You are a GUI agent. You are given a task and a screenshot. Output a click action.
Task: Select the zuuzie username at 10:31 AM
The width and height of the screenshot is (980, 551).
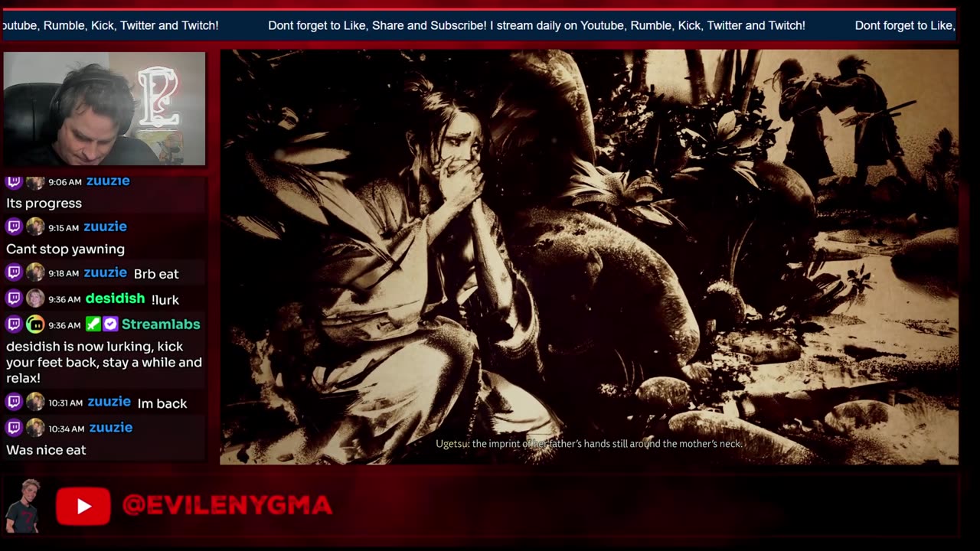point(109,402)
